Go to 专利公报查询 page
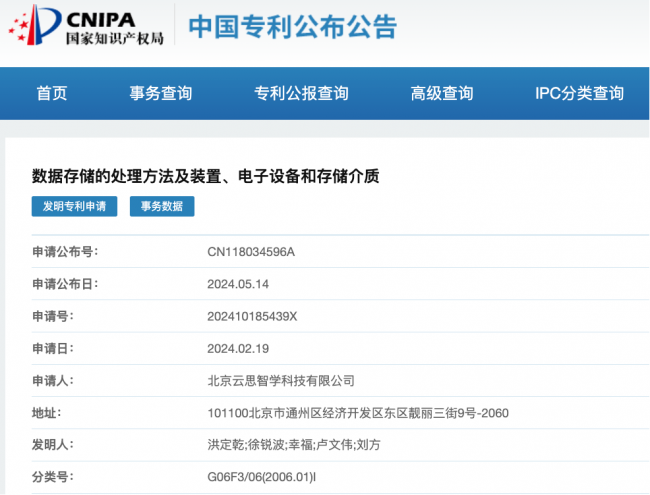650x495 pixels. tap(301, 93)
